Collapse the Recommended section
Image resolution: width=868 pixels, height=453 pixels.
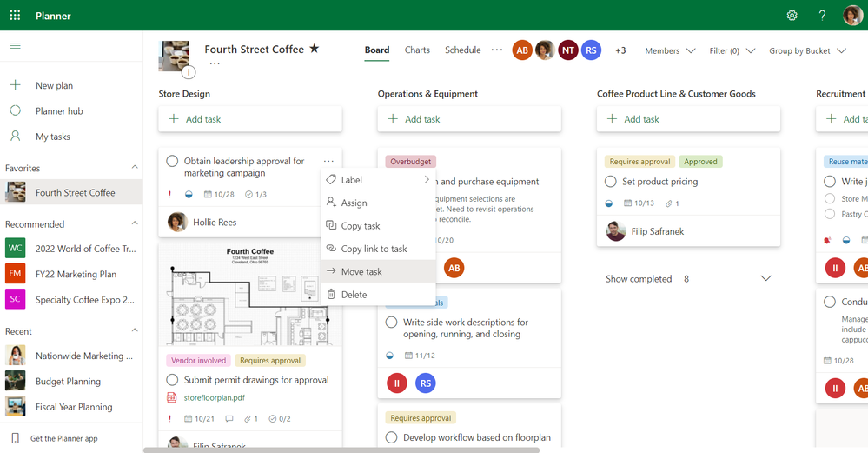point(135,223)
